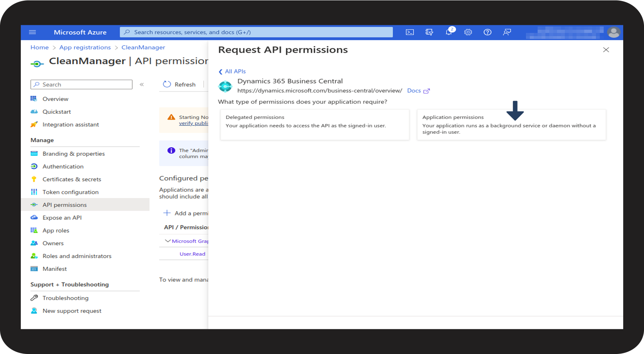Click the Integration assistant rocket icon

(34, 124)
